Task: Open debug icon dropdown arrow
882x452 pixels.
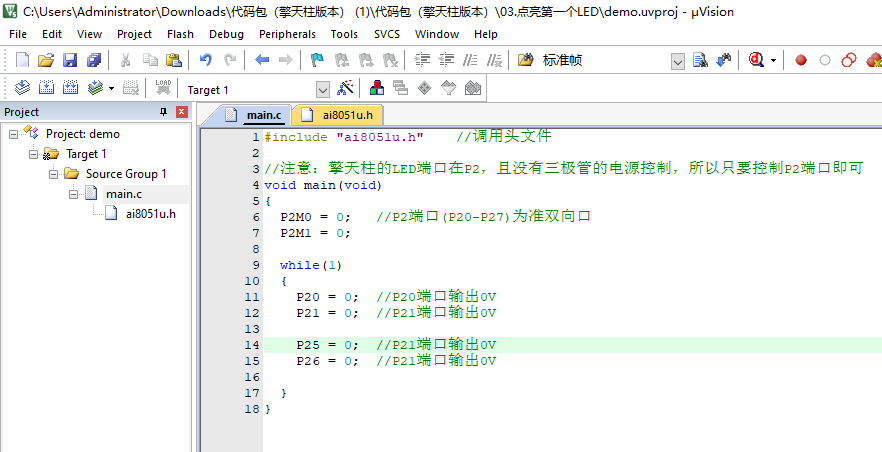Action: click(x=773, y=60)
